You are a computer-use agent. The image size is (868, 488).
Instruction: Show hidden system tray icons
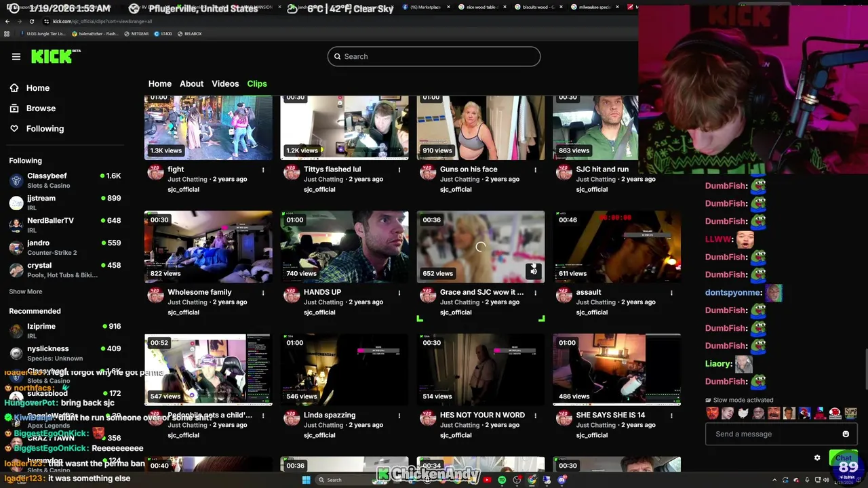(775, 480)
